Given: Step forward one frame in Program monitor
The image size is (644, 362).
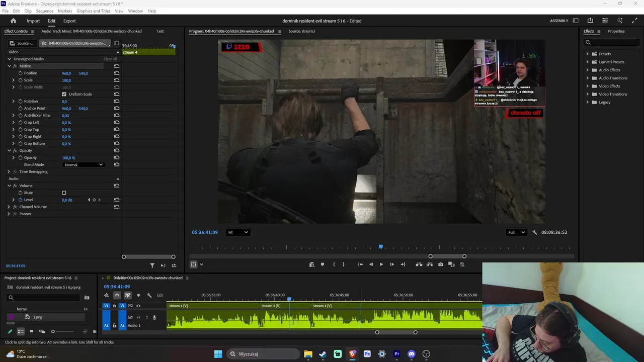Looking at the screenshot, I should click(x=392, y=264).
